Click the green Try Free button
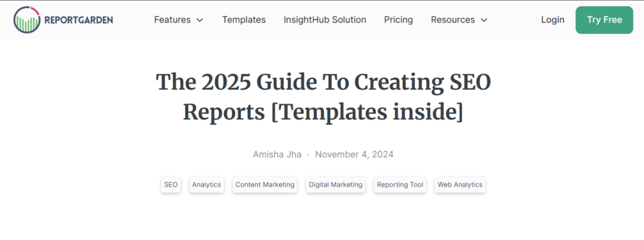Image resolution: width=644 pixels, height=240 pixels. 604,19
